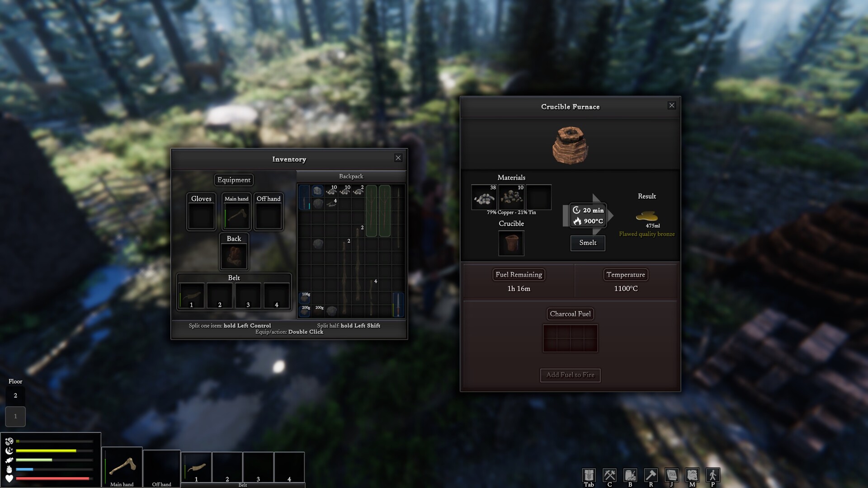This screenshot has width=868, height=488.
Task: Click Add Fuel to Fire button
Action: [x=570, y=375]
